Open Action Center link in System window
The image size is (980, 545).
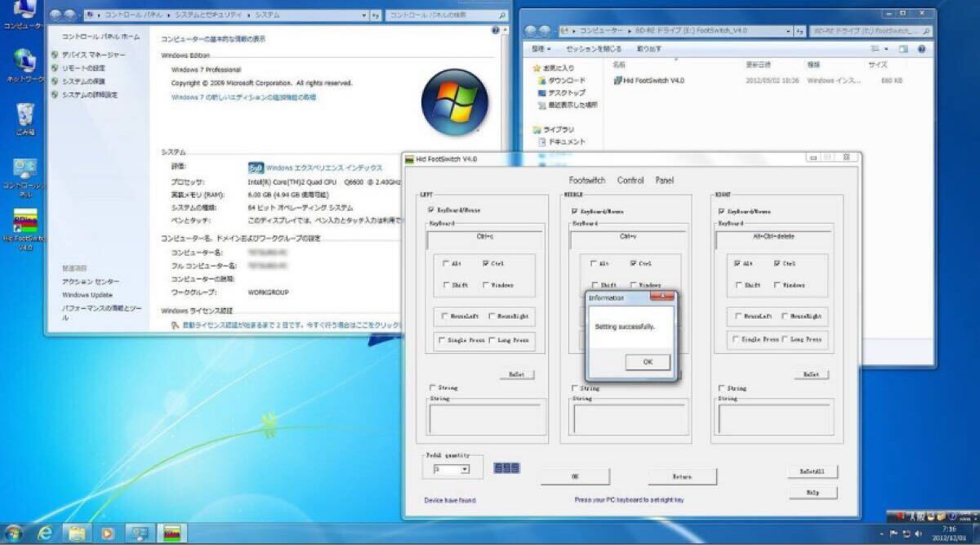tap(90, 281)
